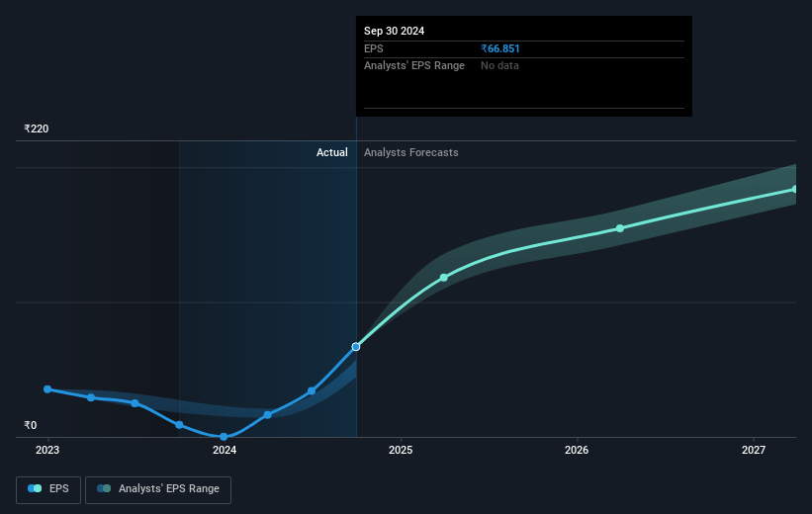The width and height of the screenshot is (812, 514).
Task: Click the lowest EPS point near 2024
Action: [x=224, y=437]
